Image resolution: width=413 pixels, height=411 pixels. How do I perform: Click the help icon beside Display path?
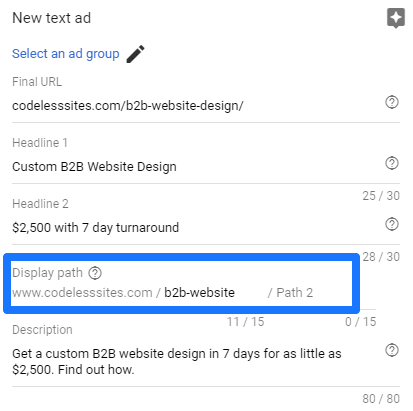click(95, 273)
